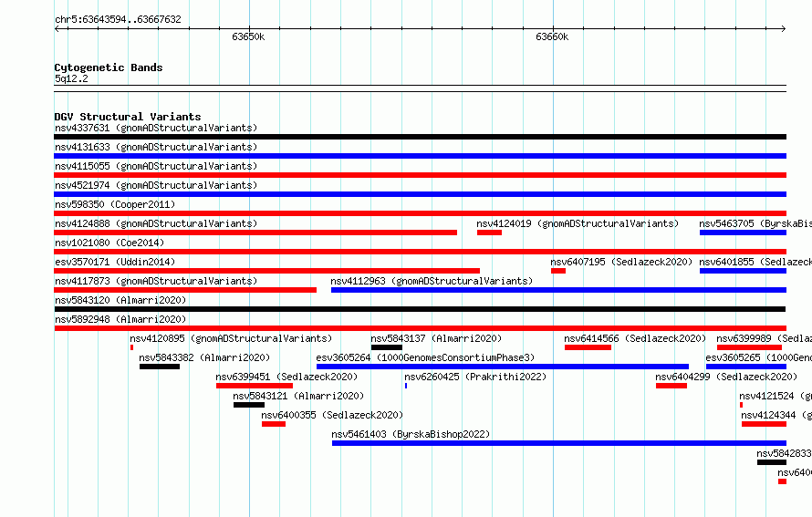
Task: Click the nsv6407195 small red bar
Action: coord(558,271)
